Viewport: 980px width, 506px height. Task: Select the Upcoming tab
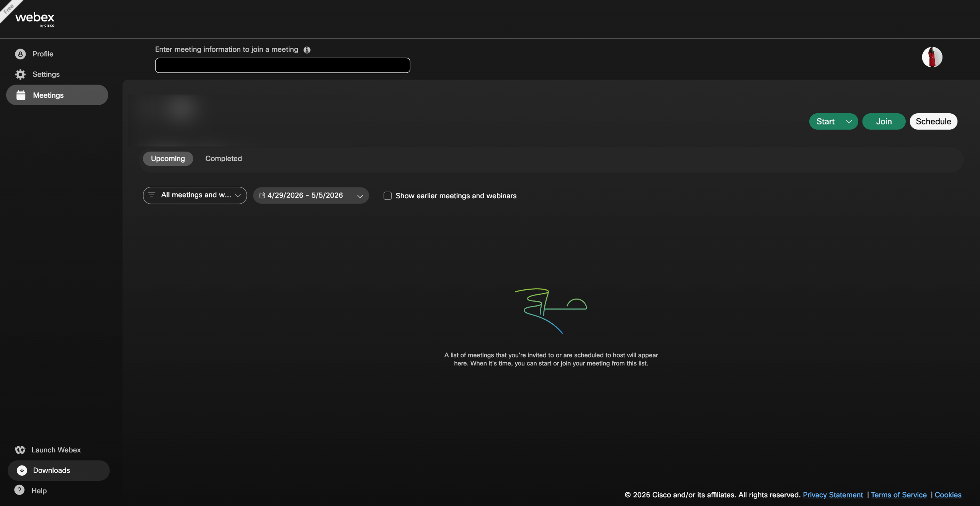(168, 158)
